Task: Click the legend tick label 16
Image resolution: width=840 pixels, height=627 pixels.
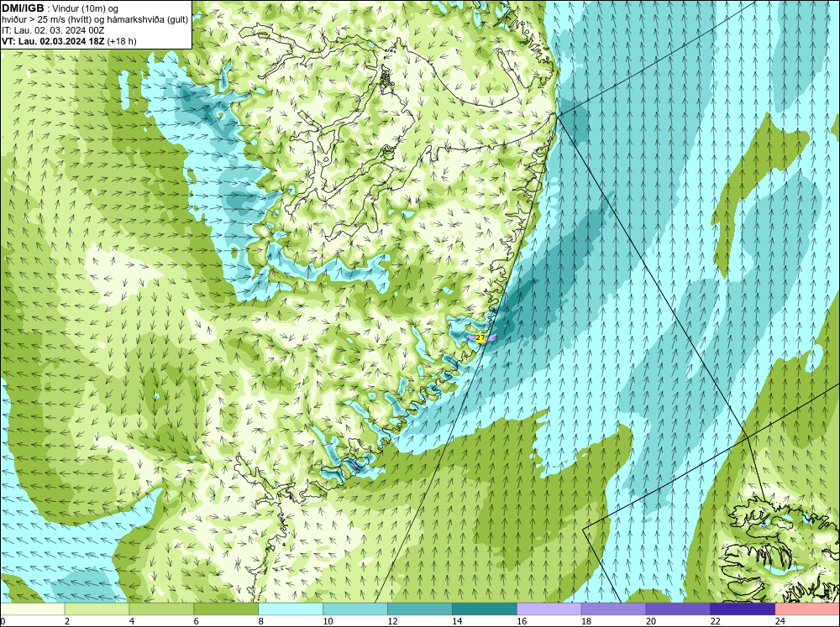Action: [x=522, y=621]
